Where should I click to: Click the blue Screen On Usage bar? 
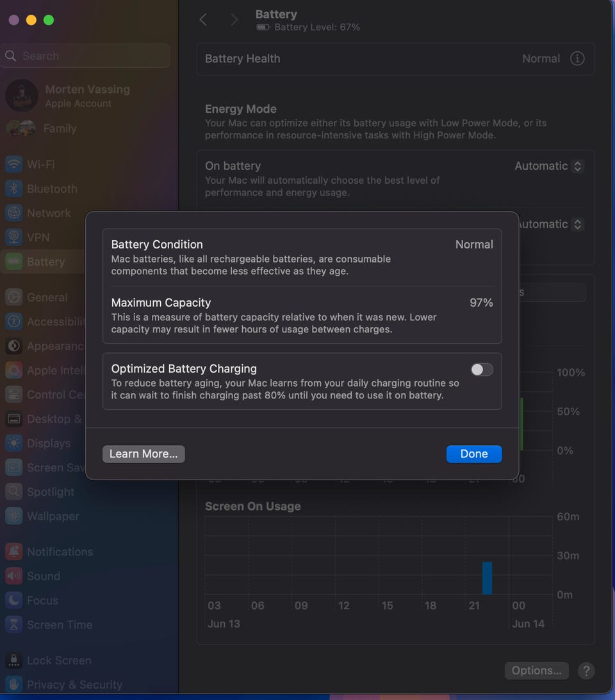(x=488, y=578)
